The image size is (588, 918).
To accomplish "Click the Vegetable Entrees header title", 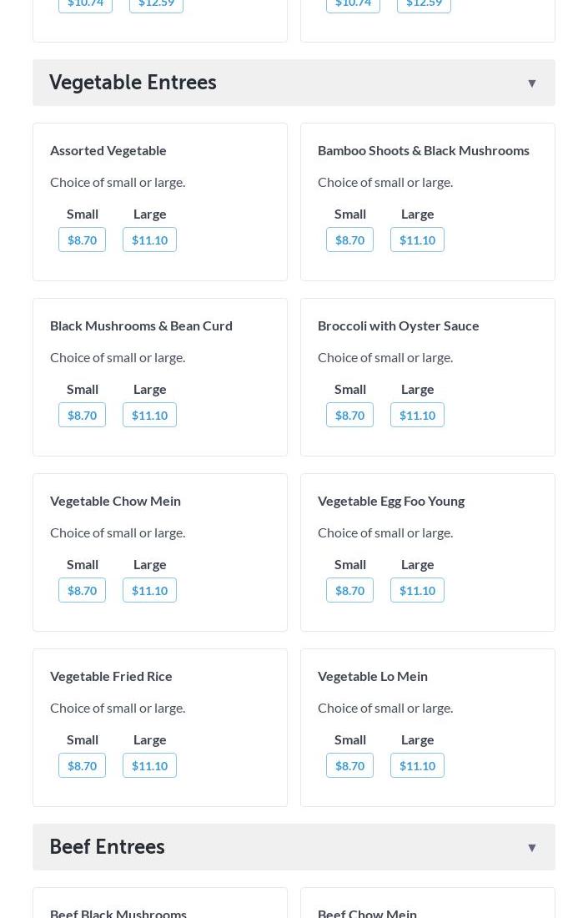I will [133, 83].
